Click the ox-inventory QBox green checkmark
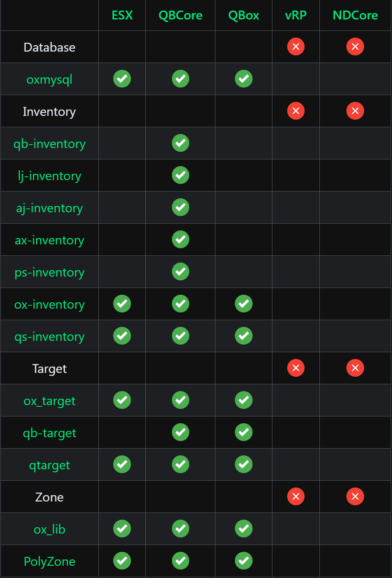The height and width of the screenshot is (578, 392). pos(244,304)
